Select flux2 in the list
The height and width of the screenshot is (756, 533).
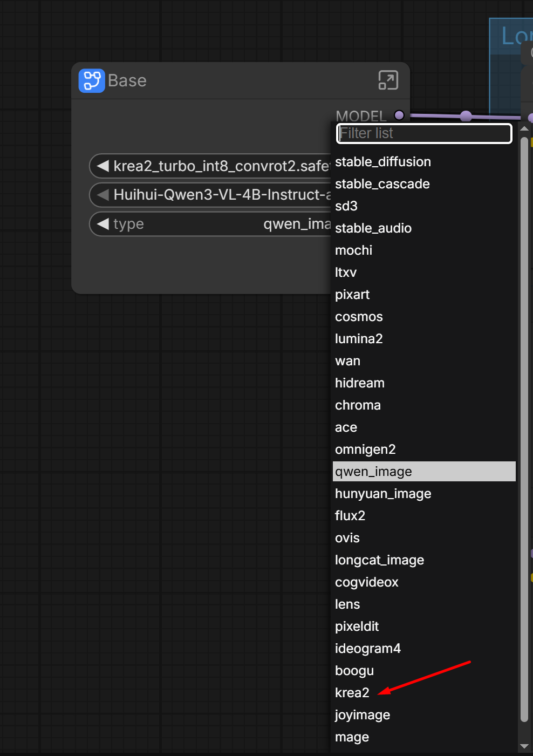424,516
